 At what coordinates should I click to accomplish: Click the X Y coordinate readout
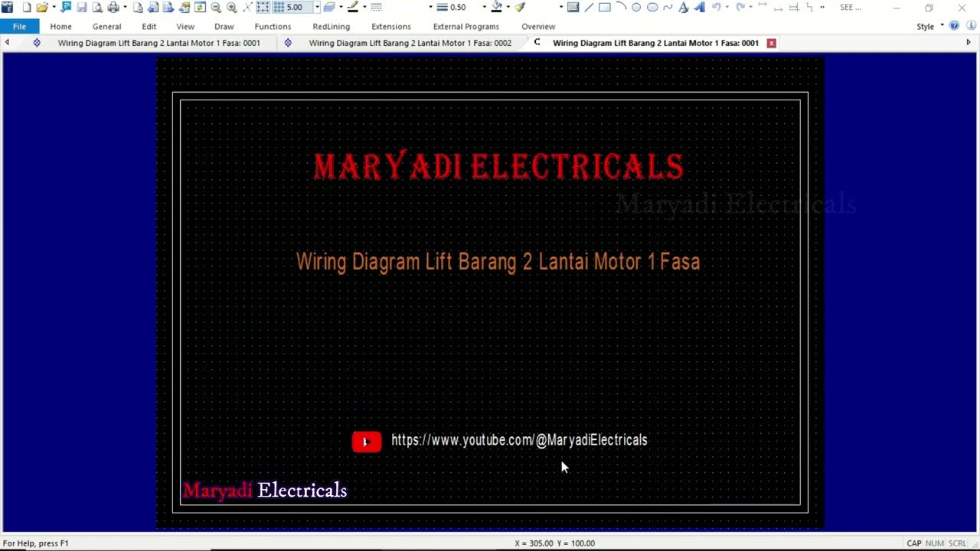click(555, 543)
